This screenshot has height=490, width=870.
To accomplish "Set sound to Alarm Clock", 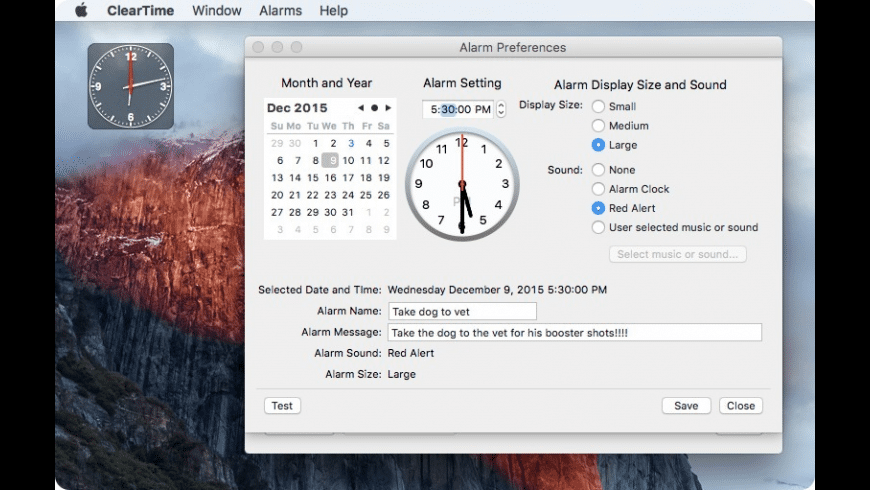I will point(598,189).
